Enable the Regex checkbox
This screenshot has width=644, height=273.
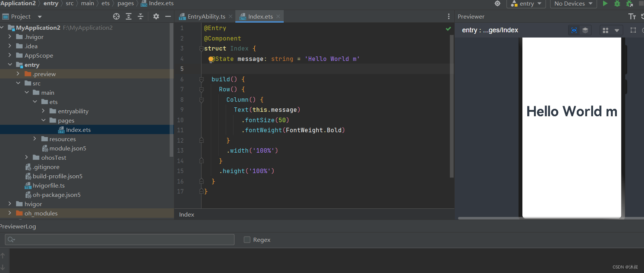pyautogui.click(x=247, y=240)
